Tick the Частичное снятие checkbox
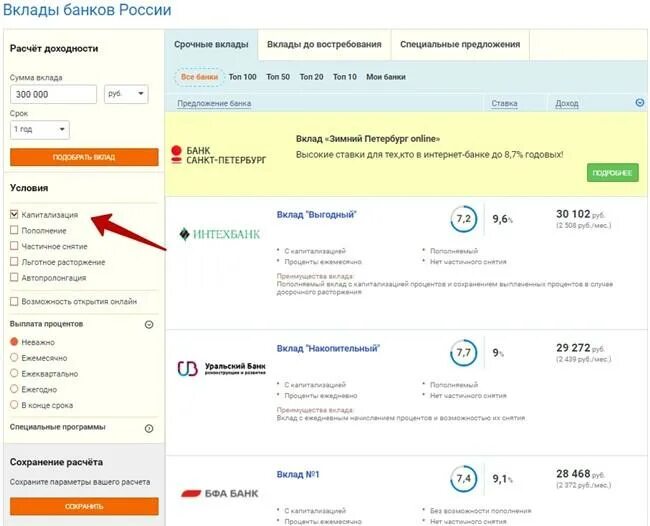Image resolution: width=650 pixels, height=526 pixels. point(14,246)
